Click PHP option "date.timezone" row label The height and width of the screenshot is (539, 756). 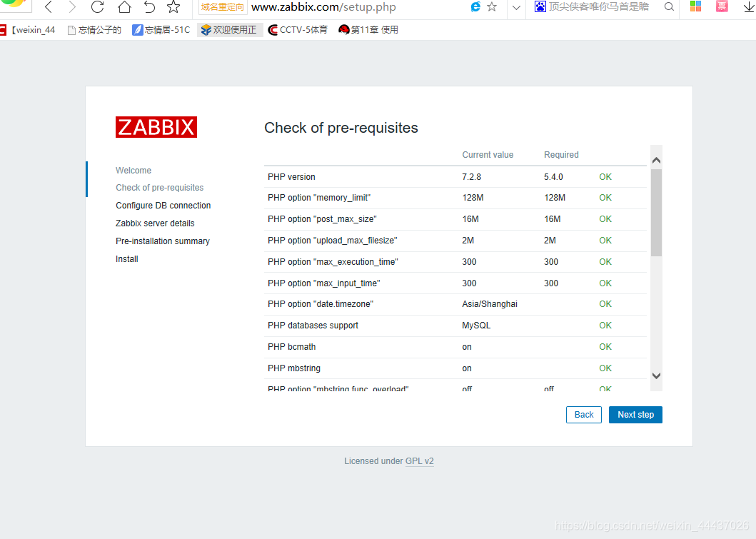[321, 303]
